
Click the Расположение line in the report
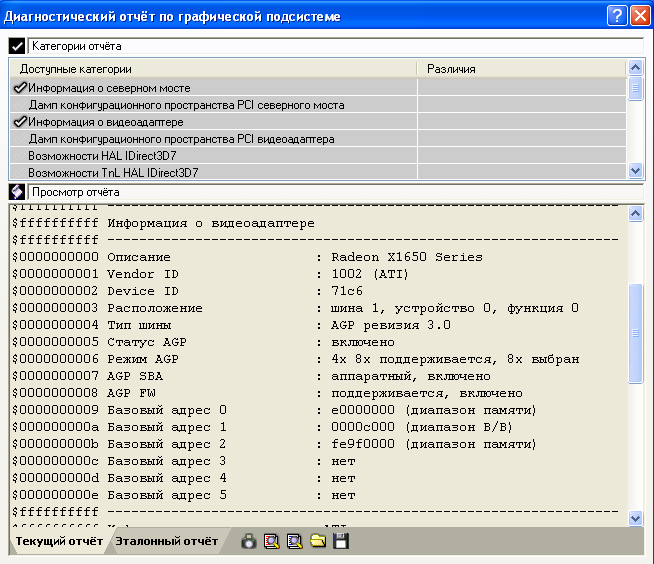[295, 308]
